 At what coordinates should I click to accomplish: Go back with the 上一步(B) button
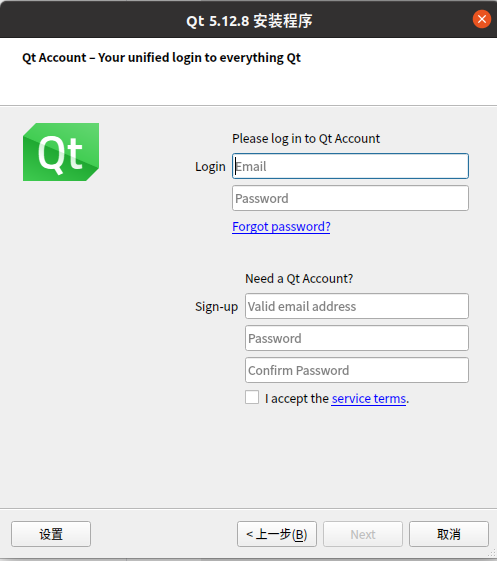(x=277, y=534)
